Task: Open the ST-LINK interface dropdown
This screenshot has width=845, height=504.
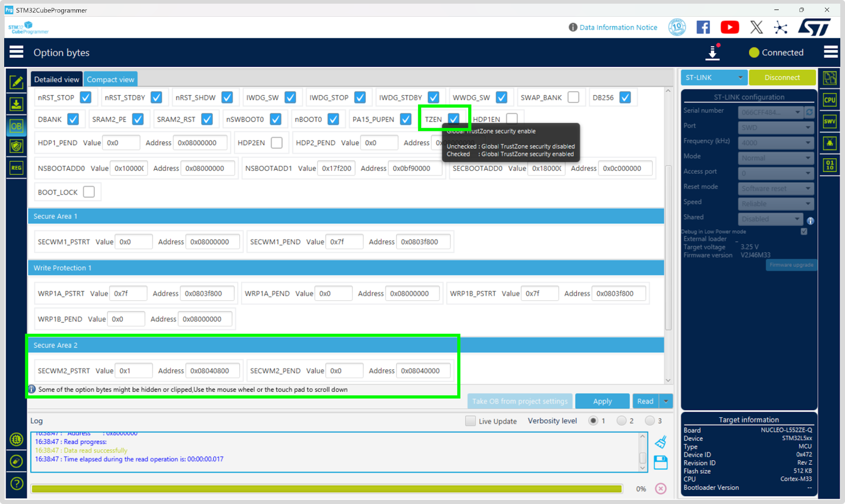Action: tap(713, 77)
